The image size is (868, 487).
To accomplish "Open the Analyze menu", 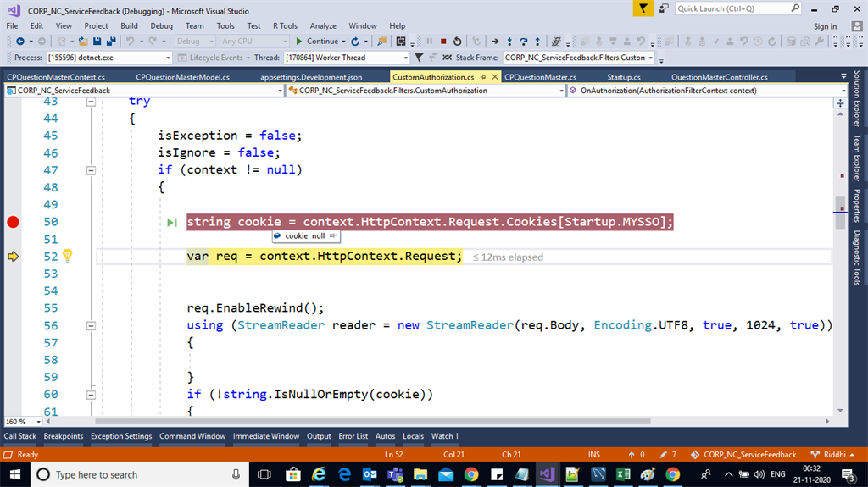I will pyautogui.click(x=323, y=26).
